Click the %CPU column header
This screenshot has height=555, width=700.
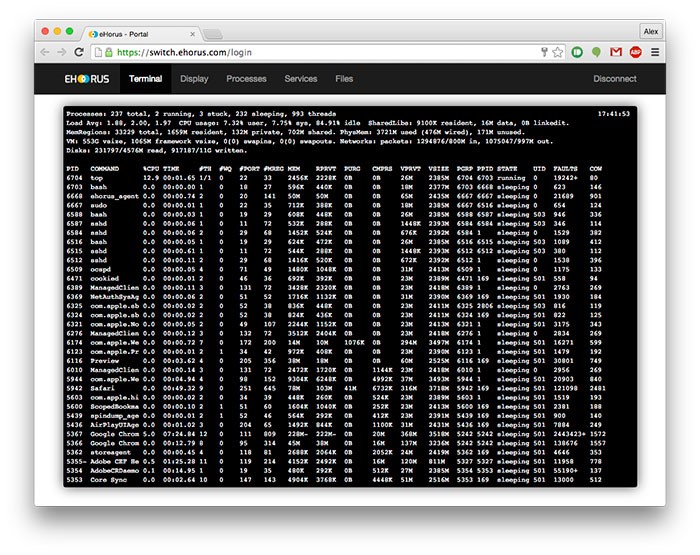coord(151,169)
